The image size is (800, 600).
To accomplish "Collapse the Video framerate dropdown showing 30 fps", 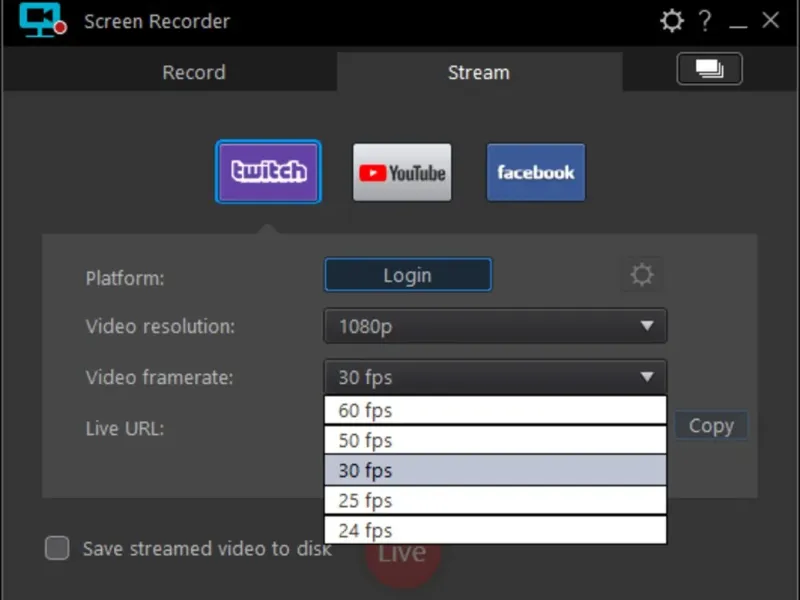I will pos(495,377).
